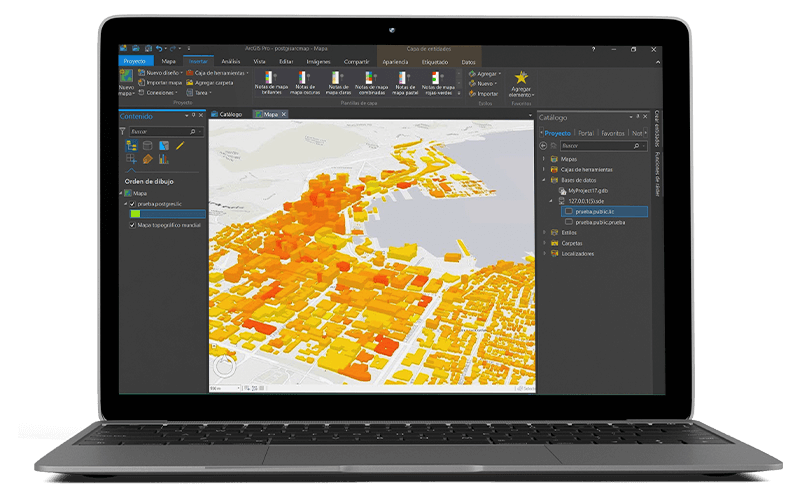Click the navigator compass on the map

click(223, 365)
